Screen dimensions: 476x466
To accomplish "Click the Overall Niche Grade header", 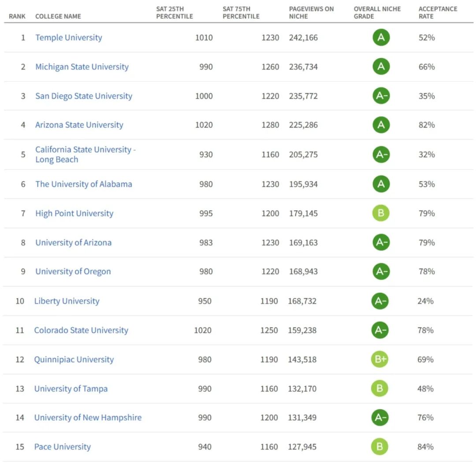I will pyautogui.click(x=376, y=12).
